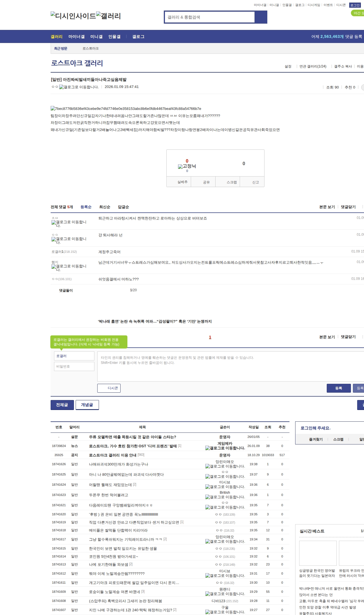Sort comments by 최신순
This screenshot has height=615, width=364.
[x=105, y=207]
